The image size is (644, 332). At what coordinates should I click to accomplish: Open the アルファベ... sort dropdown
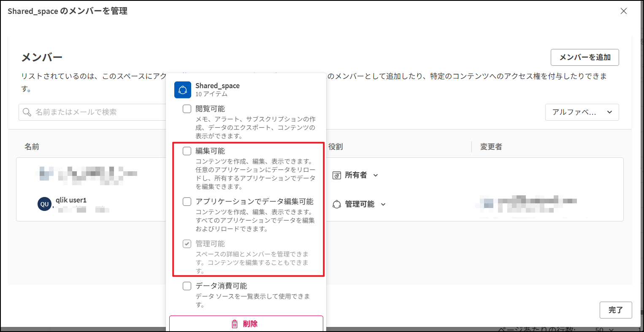click(582, 112)
